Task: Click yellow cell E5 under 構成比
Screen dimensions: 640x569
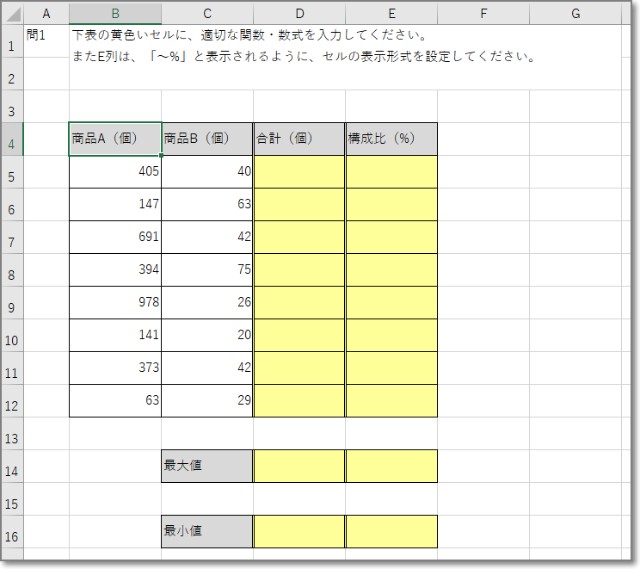Action: 391,172
